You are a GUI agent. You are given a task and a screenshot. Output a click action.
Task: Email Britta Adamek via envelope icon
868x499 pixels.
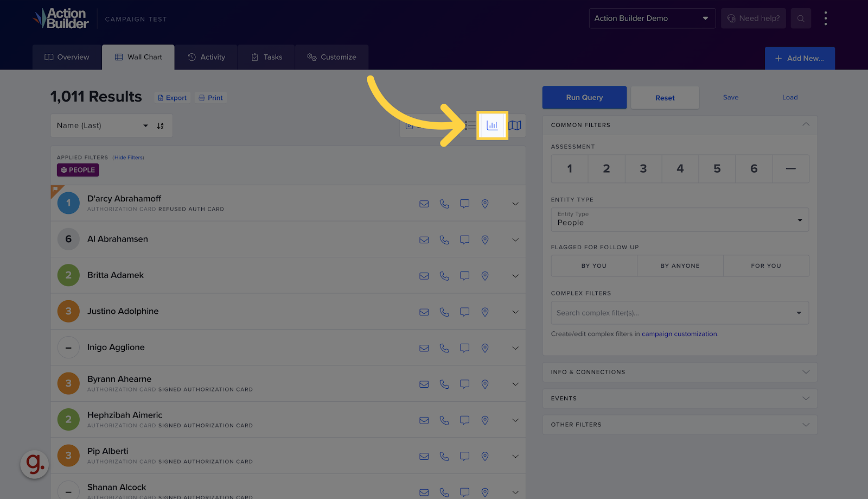424,276
